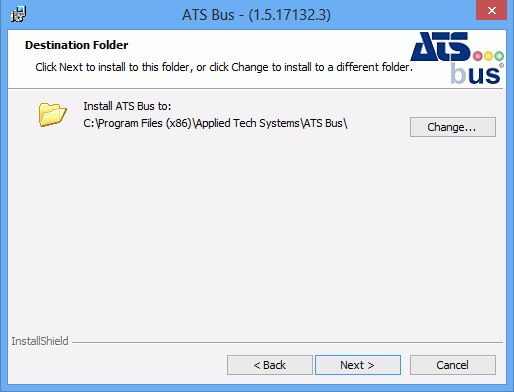Click the version number (1.5.17132.3) in the title
This screenshot has width=514, height=392.
pos(290,15)
